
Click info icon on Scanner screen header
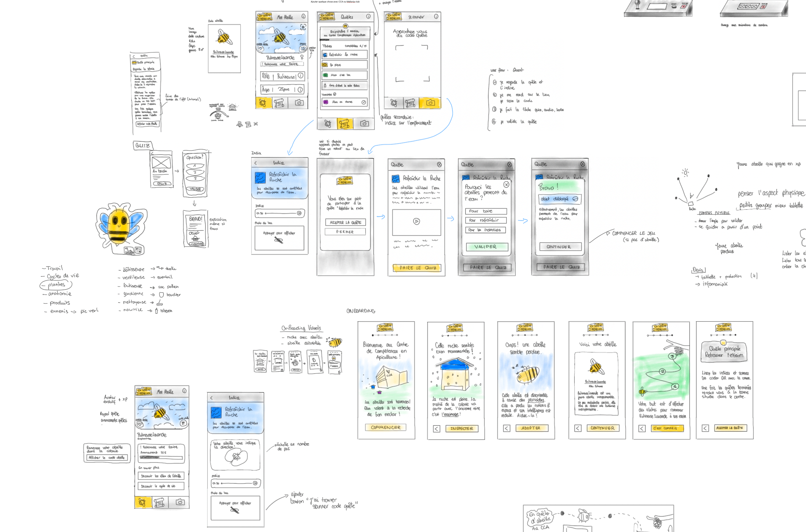pos(436,17)
